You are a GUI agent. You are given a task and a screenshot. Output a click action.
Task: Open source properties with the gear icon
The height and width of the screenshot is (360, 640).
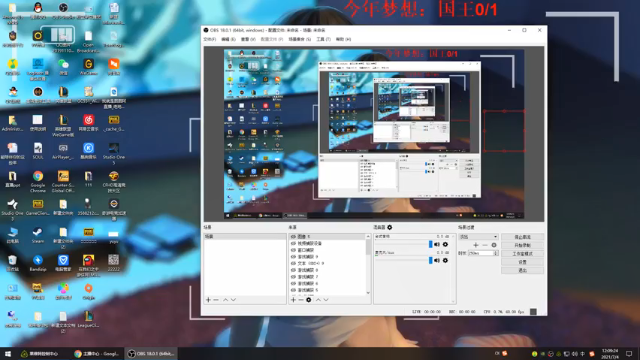pos(309,300)
